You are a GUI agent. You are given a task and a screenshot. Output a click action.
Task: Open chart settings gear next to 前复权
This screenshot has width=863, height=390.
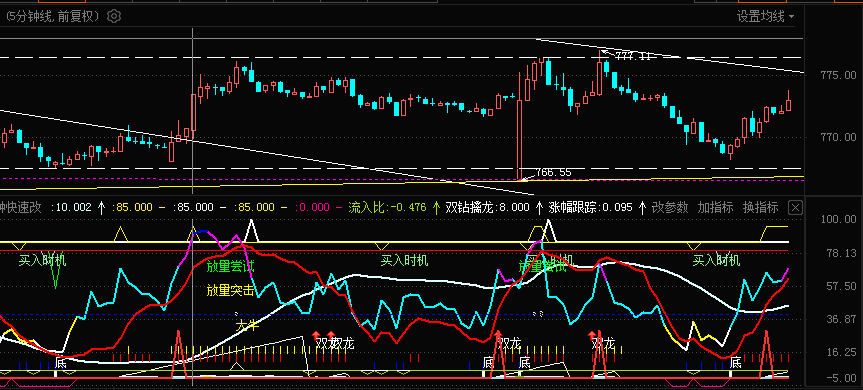(x=113, y=17)
